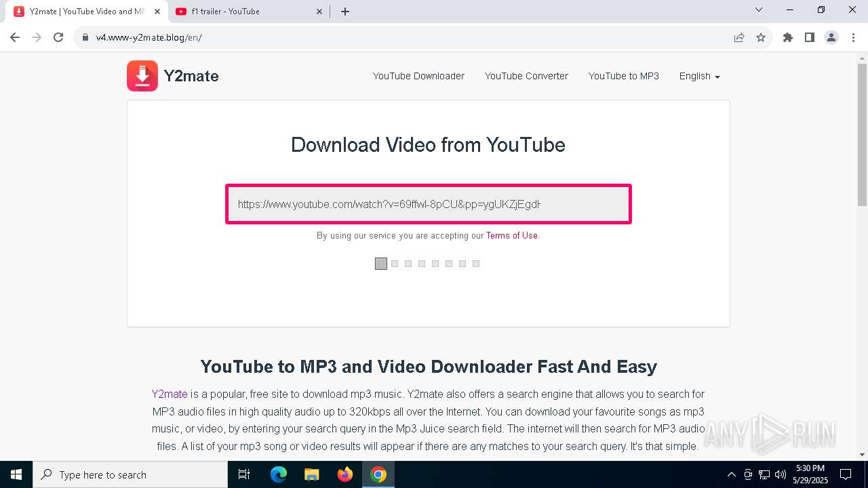Screen dimensions: 868x488
Task: Click the YouTube URL input field
Action: (429, 204)
